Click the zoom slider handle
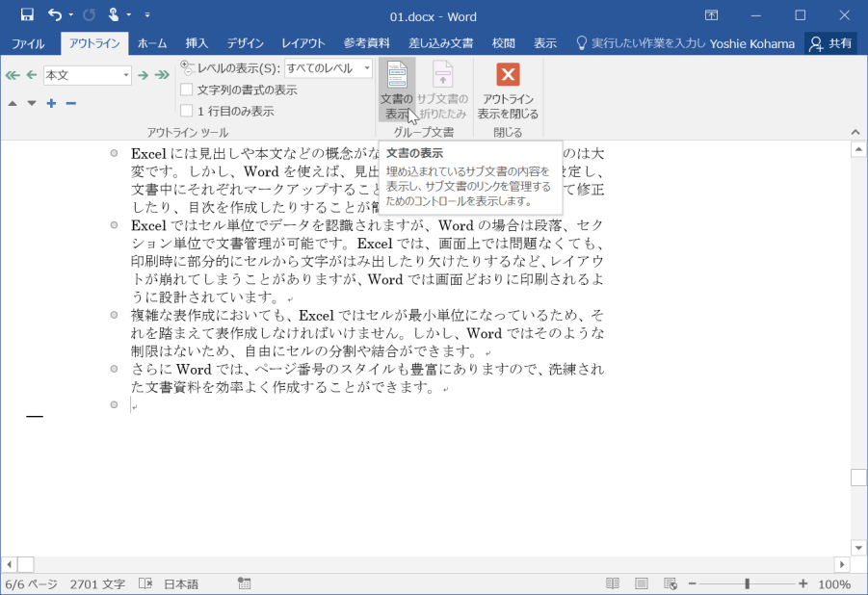868x595 pixels. (748, 583)
